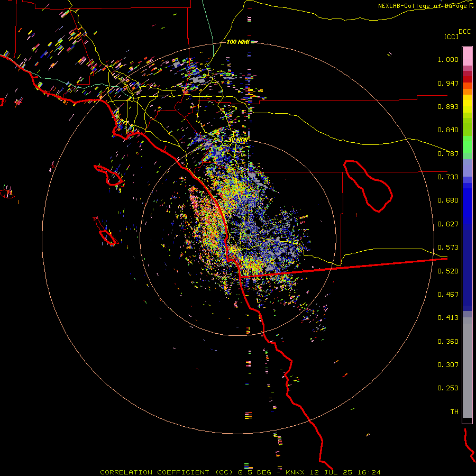Click the 12 JUL 25 date
The height and width of the screenshot is (476, 476).
tap(331, 472)
